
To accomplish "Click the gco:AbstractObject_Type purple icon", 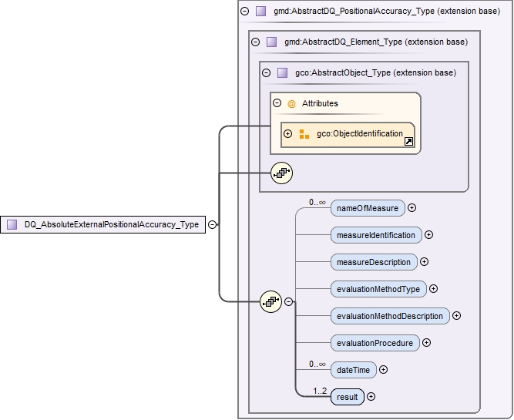I will point(282,73).
